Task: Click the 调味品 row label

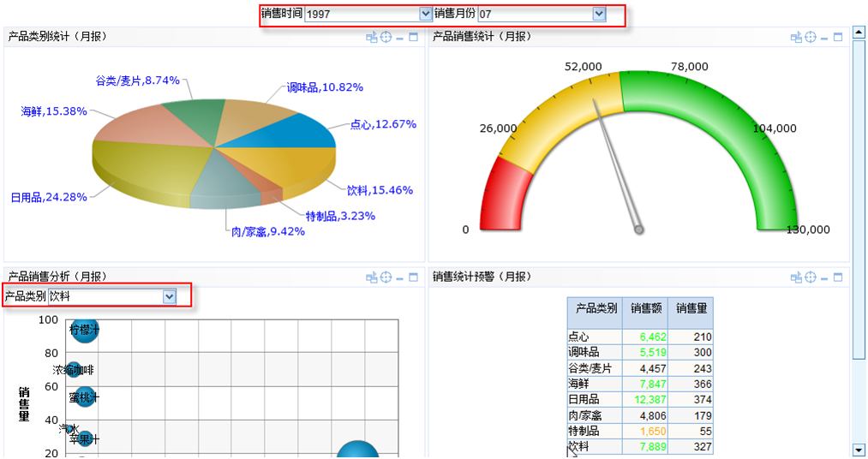Action: (x=584, y=352)
